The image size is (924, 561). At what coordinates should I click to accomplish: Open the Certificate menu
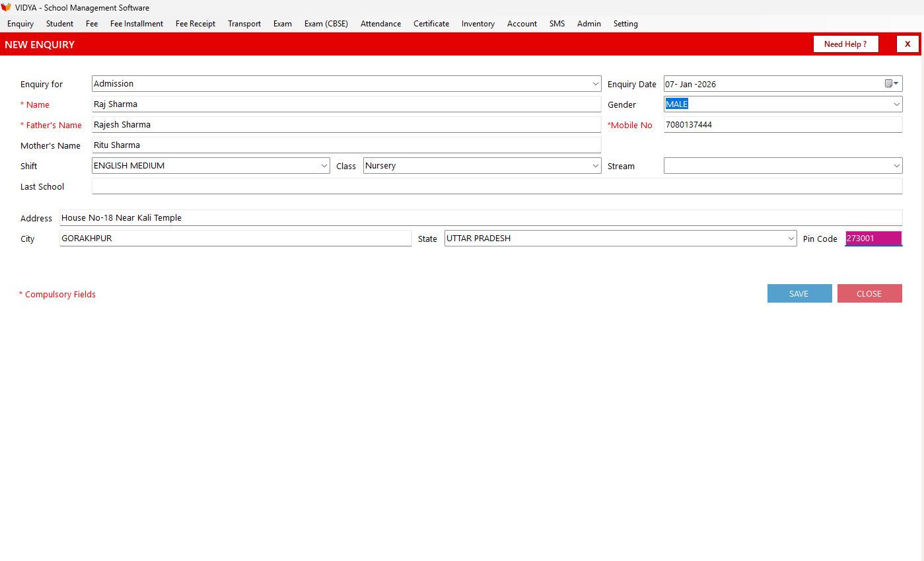pyautogui.click(x=431, y=24)
